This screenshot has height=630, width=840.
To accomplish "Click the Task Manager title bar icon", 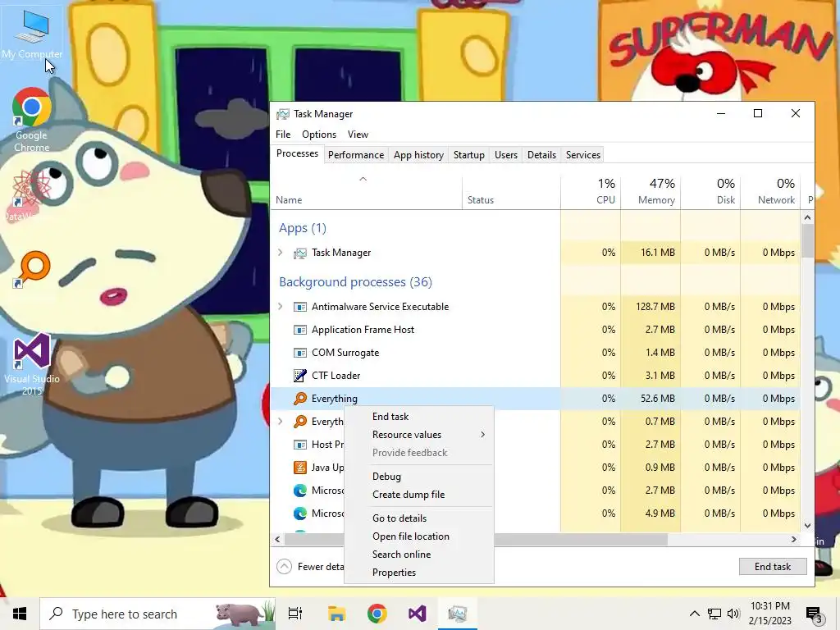I will [283, 113].
